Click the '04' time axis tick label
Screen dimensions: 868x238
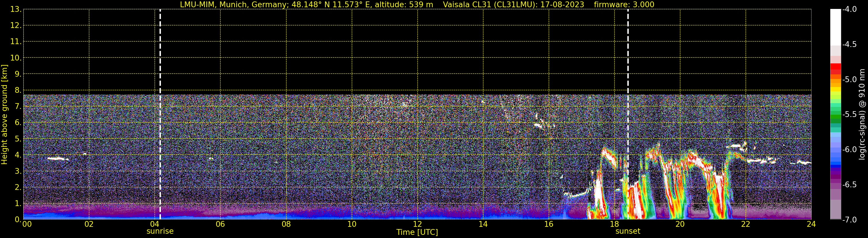[x=155, y=224]
